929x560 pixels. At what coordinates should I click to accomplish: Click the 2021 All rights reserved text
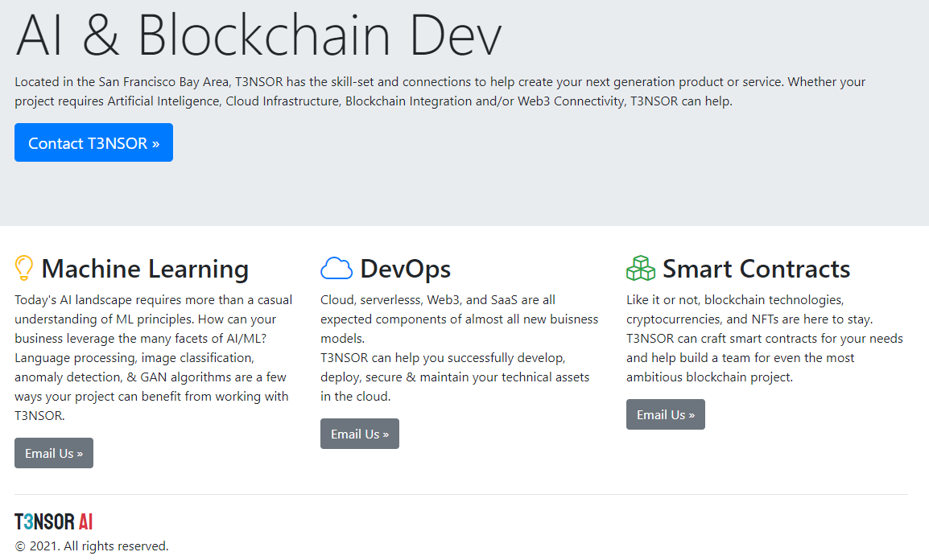(x=92, y=546)
